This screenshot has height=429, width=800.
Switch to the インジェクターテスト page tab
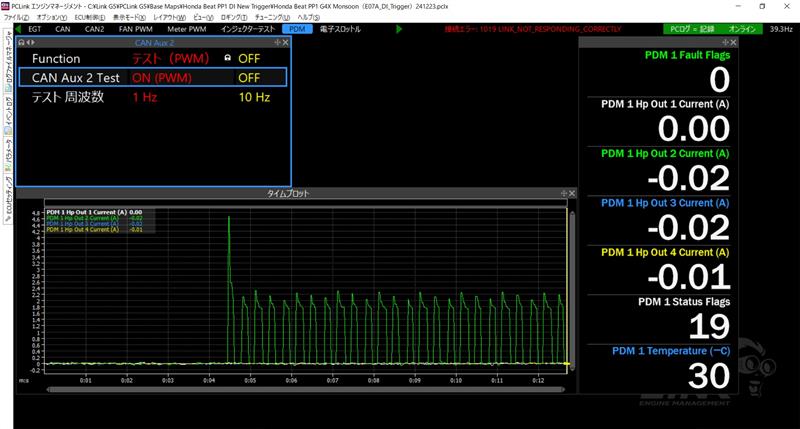(248, 29)
